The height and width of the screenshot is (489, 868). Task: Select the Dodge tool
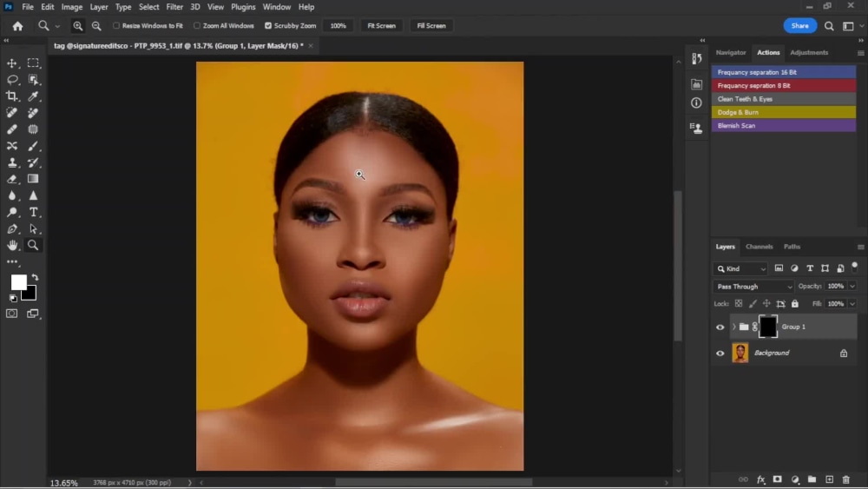coord(11,212)
